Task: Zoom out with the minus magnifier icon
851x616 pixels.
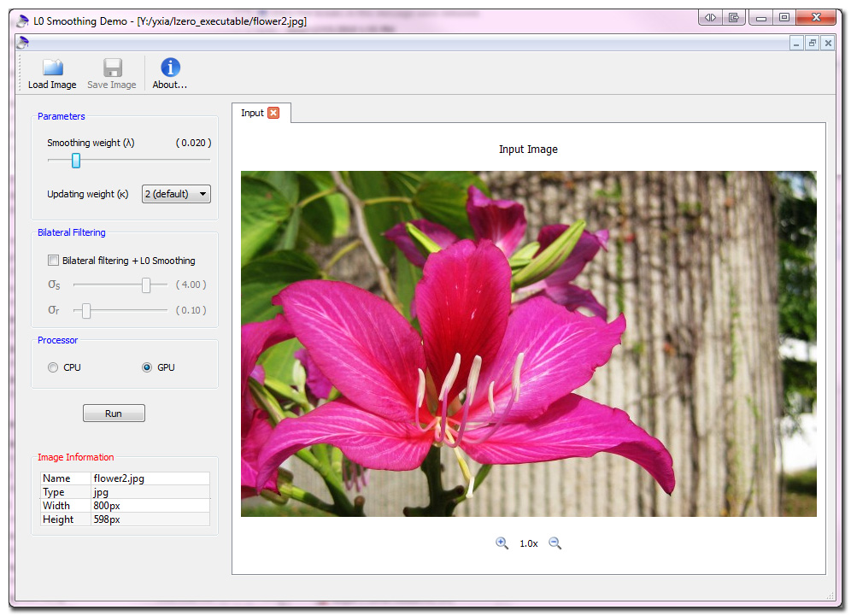Action: click(555, 543)
